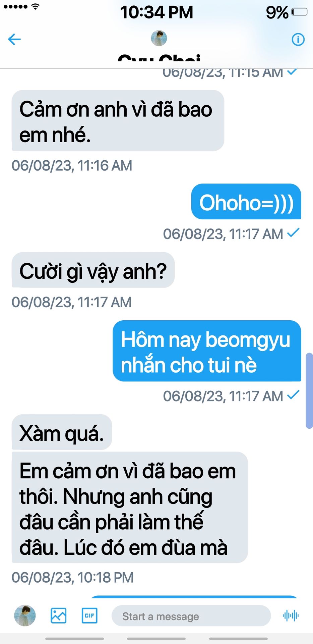
Task: Select the 'Cười gì vậy anh?' message
Action: (93, 270)
